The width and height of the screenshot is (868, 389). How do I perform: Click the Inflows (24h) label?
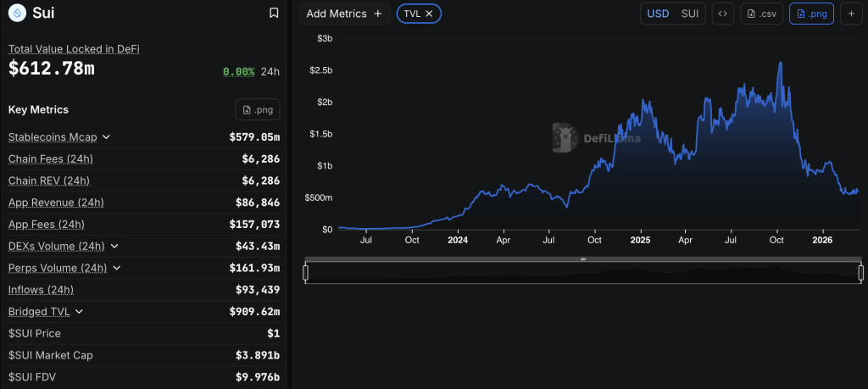(41, 289)
